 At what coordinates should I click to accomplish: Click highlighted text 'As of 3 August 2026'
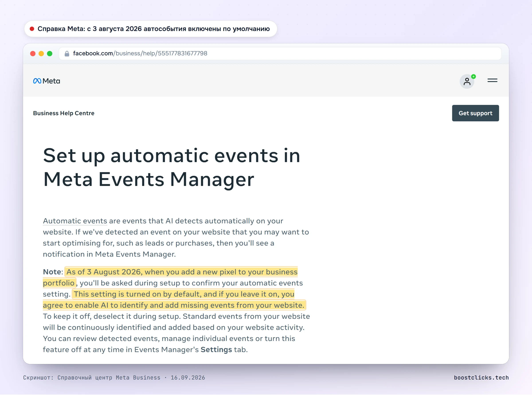click(x=103, y=272)
